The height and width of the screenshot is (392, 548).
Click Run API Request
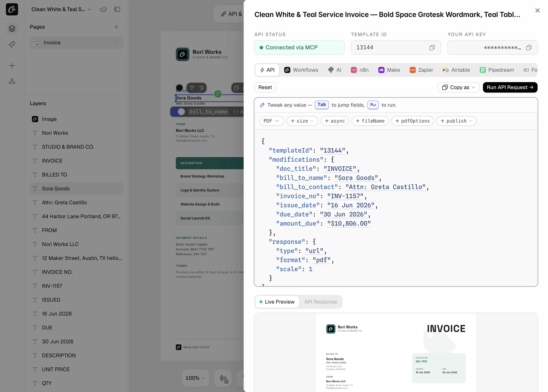(510, 87)
